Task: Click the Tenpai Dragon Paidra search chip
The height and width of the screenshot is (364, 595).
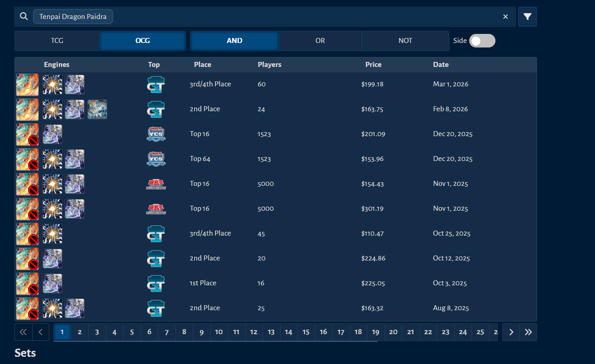Action: pyautogui.click(x=73, y=17)
